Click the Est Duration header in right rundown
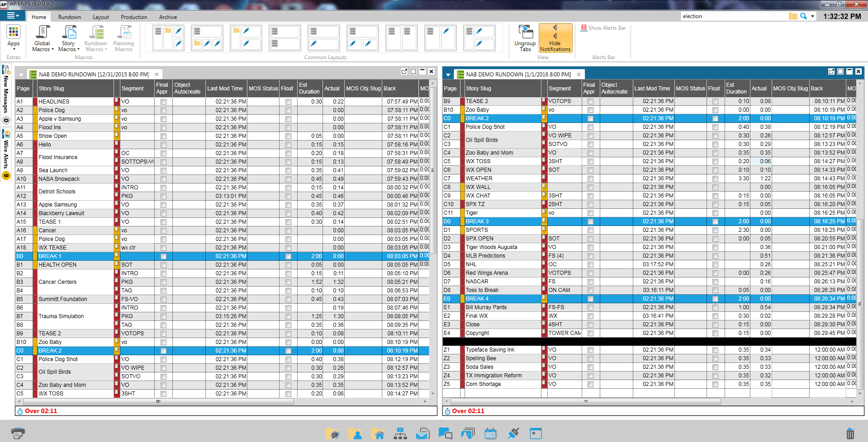 [x=737, y=89]
